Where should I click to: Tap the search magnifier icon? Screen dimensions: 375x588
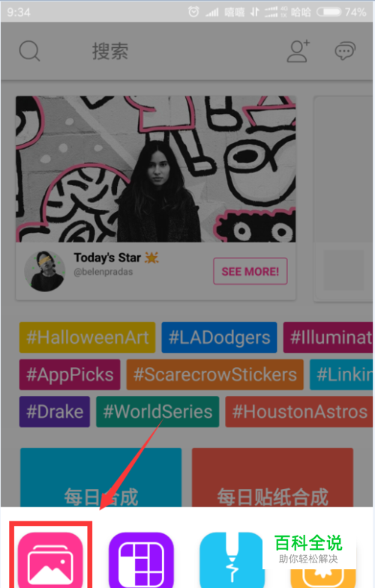(x=29, y=51)
